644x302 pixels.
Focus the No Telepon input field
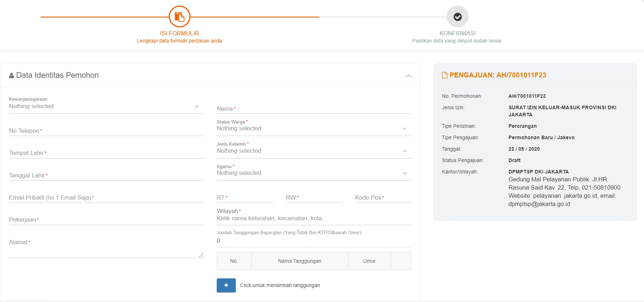(x=106, y=131)
